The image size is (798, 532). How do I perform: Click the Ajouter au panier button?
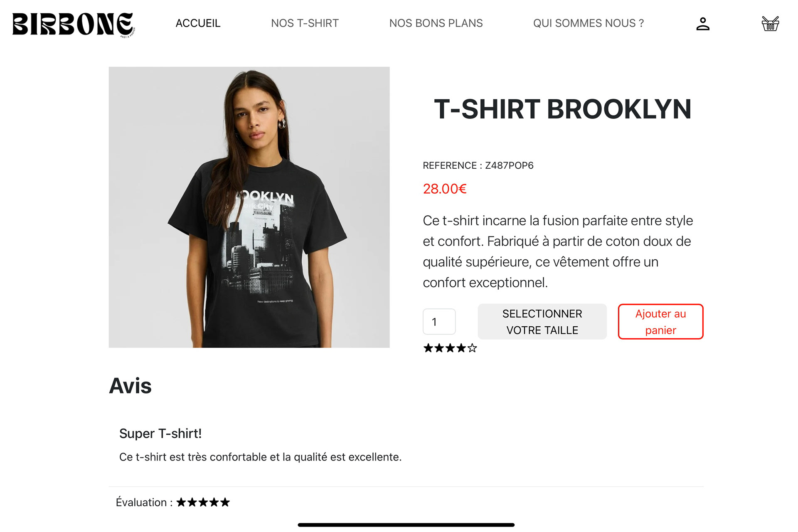click(660, 322)
